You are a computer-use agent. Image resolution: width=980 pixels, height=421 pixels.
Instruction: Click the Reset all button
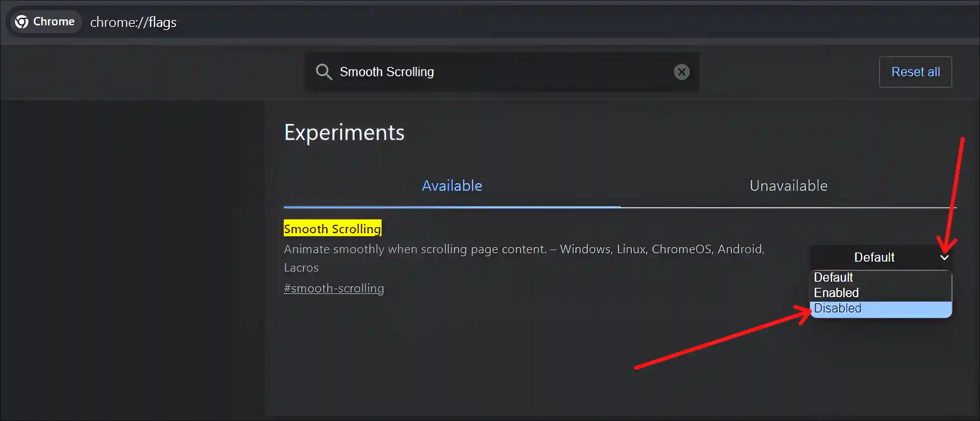tap(915, 72)
